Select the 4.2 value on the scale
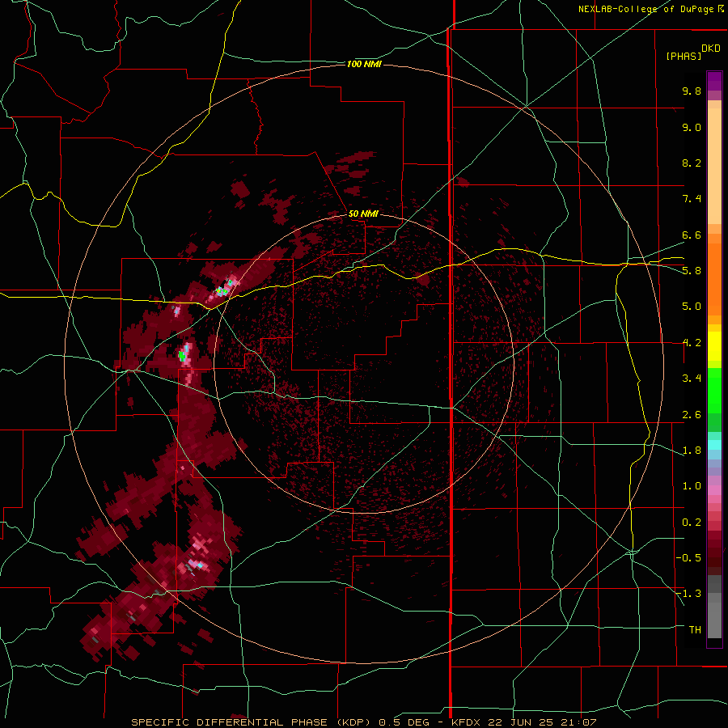The height and width of the screenshot is (728, 728). click(692, 343)
